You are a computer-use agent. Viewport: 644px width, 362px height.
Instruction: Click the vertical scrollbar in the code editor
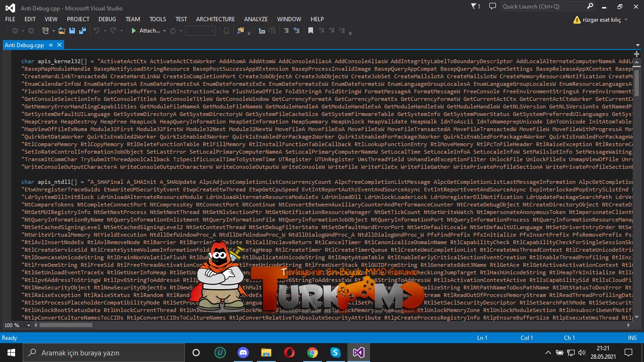(x=636, y=189)
